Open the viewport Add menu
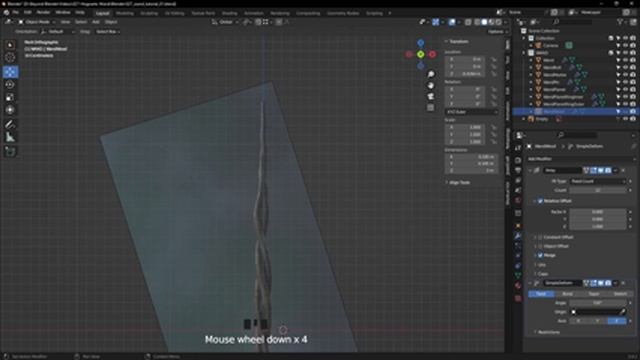This screenshot has width=640, height=360. click(x=96, y=22)
